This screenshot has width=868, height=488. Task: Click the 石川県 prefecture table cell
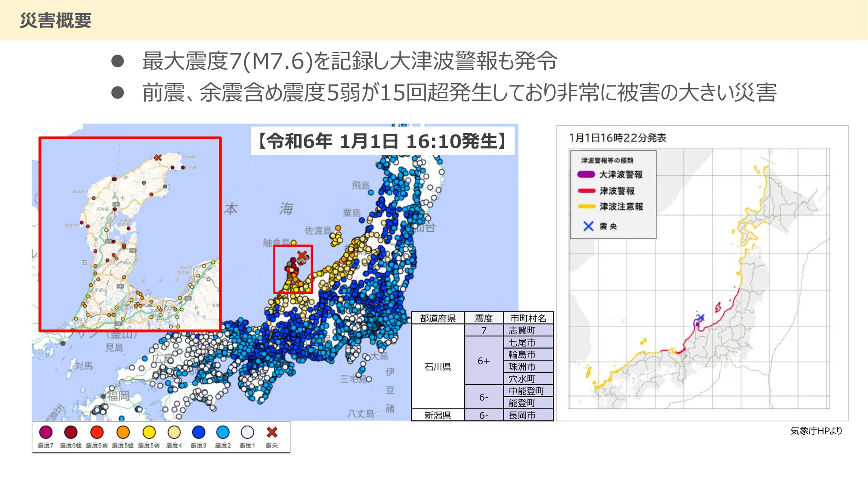[438, 366]
